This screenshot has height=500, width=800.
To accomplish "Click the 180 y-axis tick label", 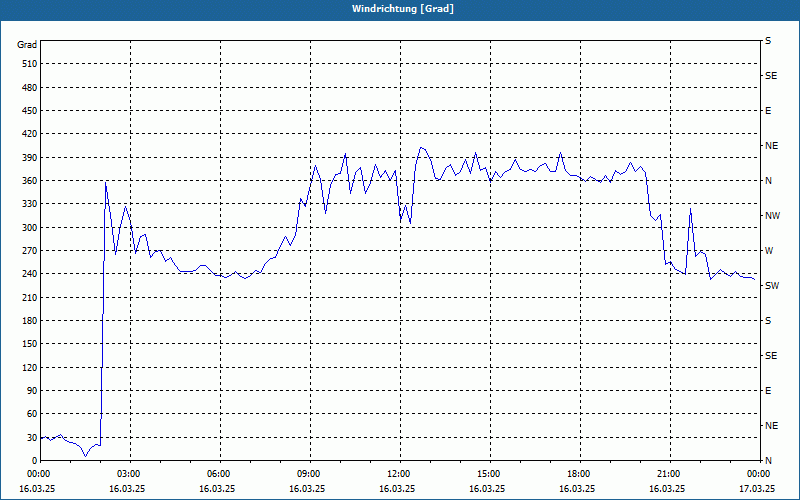I will 29,321.
